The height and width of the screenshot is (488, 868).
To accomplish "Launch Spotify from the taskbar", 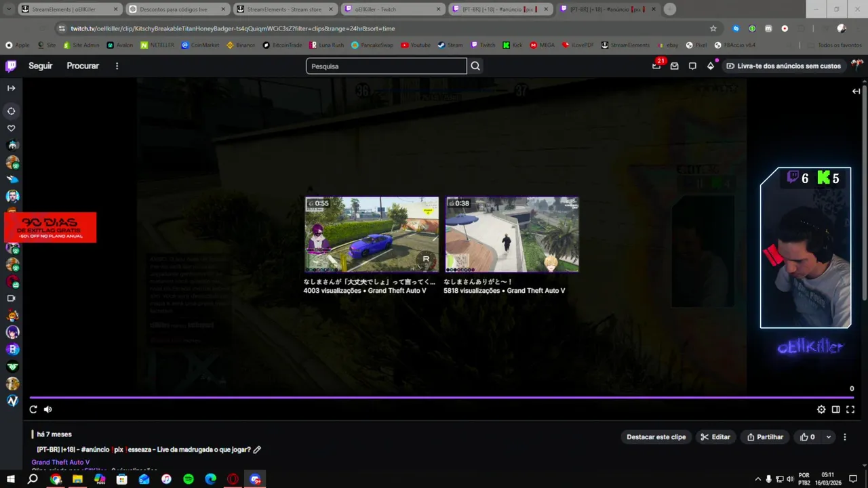I will click(189, 479).
